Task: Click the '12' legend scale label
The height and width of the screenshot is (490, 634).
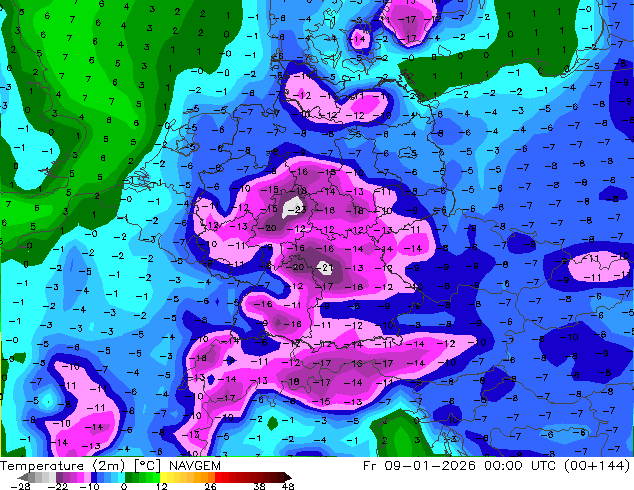Action: (162, 486)
